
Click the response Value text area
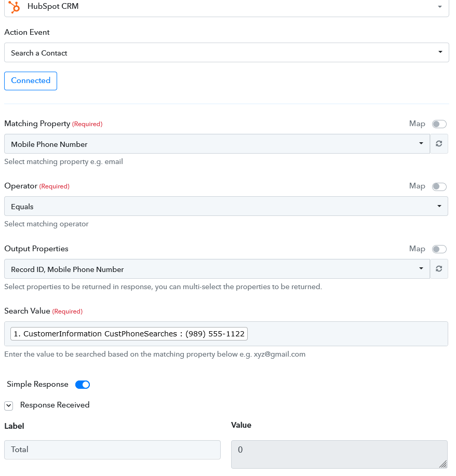coord(339,454)
